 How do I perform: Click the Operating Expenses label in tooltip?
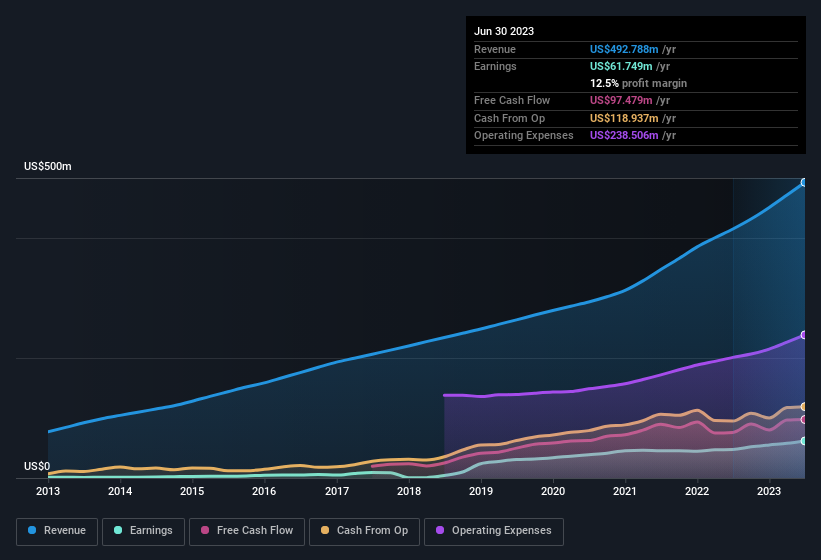[x=524, y=136]
